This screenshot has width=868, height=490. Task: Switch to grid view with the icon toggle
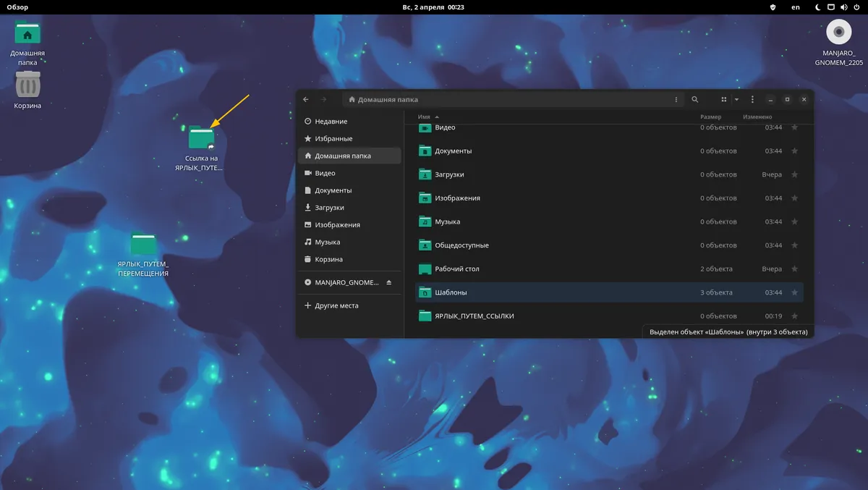tap(723, 99)
